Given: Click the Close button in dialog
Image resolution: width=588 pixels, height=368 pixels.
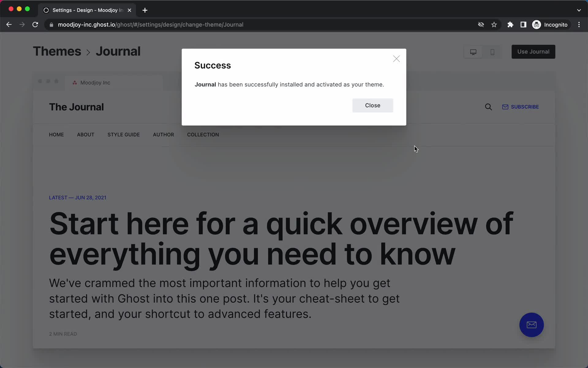Looking at the screenshot, I should [372, 105].
